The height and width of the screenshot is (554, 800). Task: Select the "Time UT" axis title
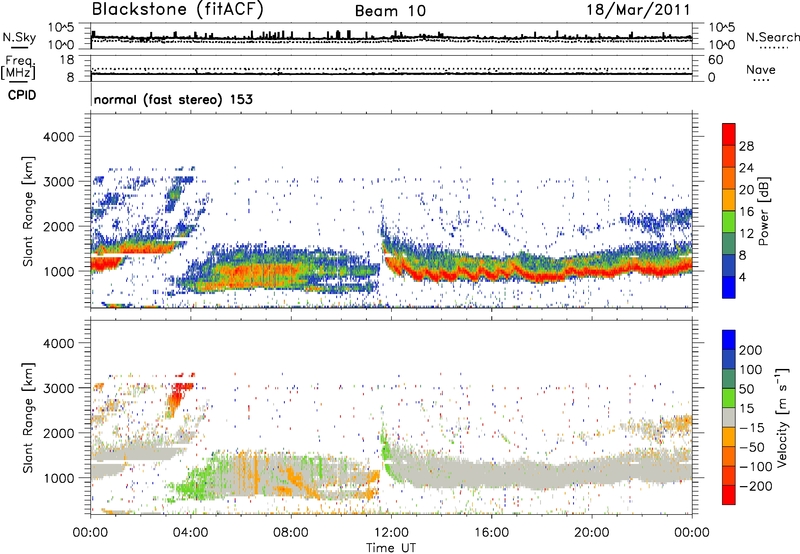391,548
